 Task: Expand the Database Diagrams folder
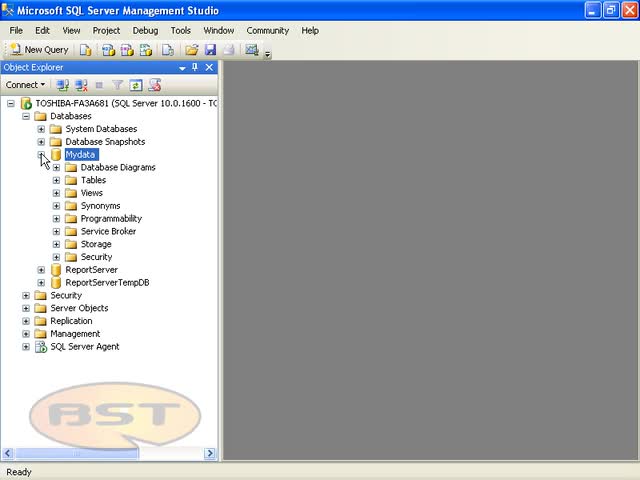(x=56, y=168)
